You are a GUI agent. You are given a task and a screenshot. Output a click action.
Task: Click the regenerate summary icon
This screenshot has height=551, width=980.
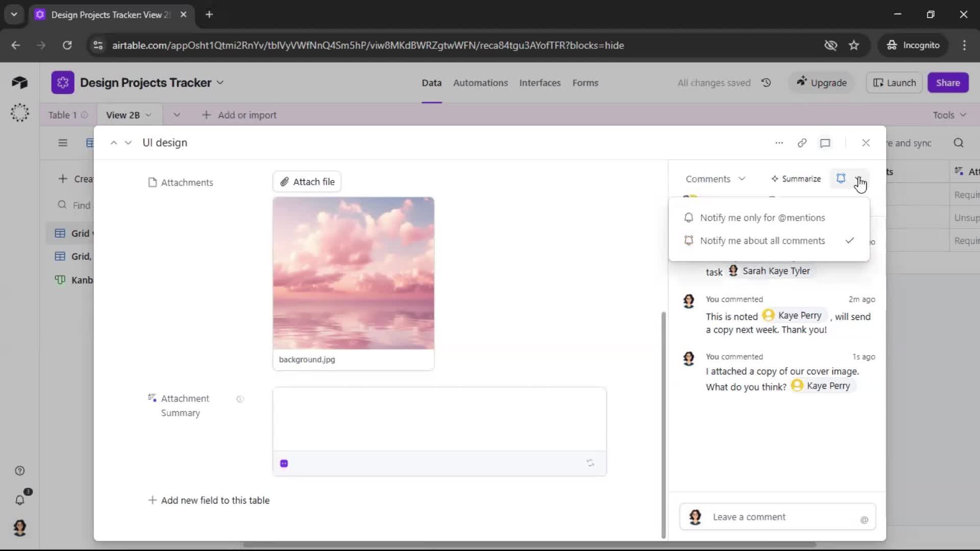pos(590,463)
